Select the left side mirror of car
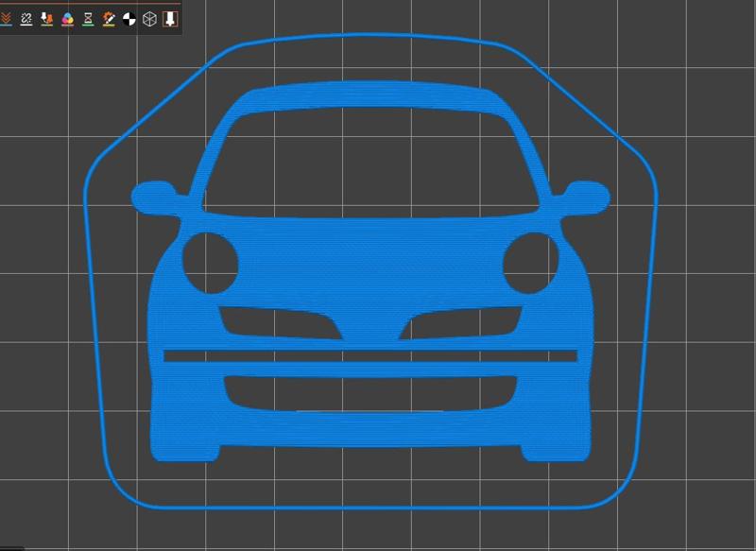Screen dimensions: 756x551 (x=153, y=197)
